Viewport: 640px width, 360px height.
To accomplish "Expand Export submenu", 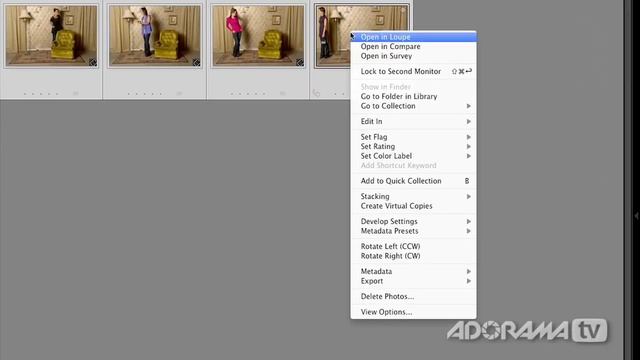I will [413, 281].
